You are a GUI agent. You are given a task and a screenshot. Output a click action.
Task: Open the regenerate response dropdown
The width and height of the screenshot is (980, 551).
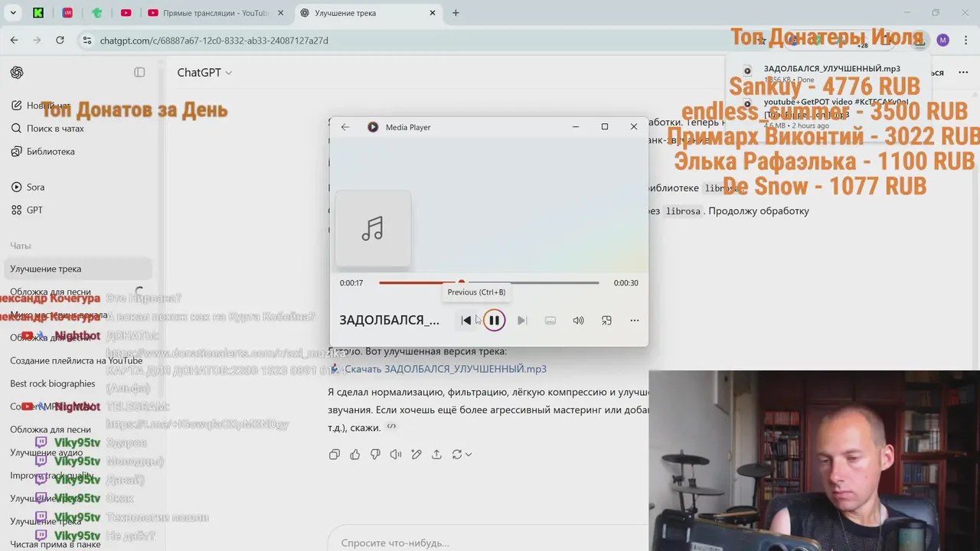pyautogui.click(x=461, y=455)
